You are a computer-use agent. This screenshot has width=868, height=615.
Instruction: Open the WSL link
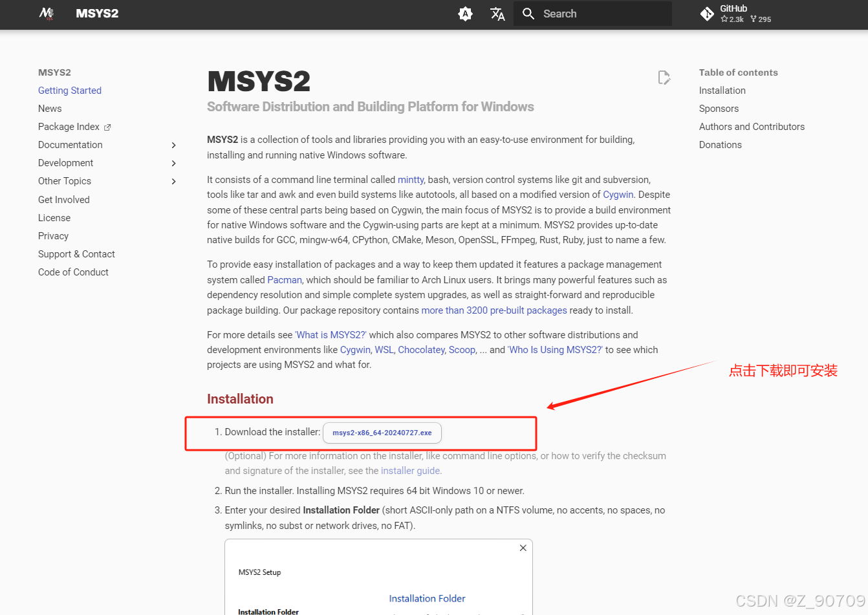click(384, 350)
